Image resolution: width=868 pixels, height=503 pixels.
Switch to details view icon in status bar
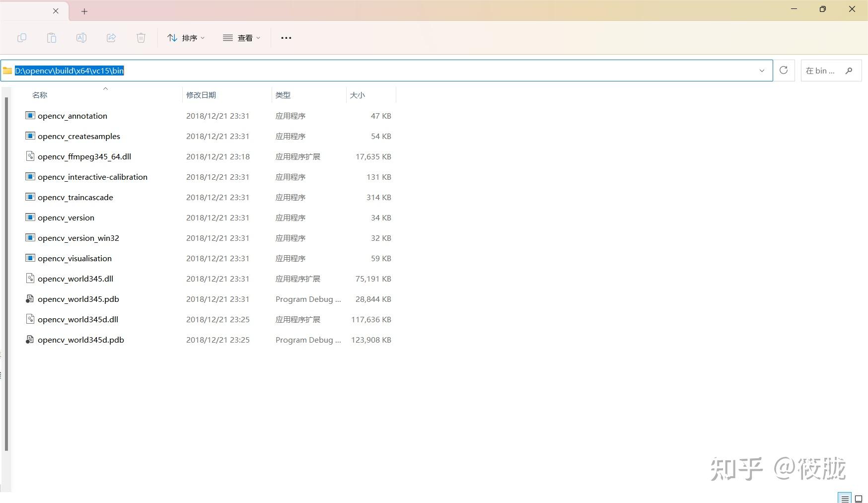(x=845, y=499)
